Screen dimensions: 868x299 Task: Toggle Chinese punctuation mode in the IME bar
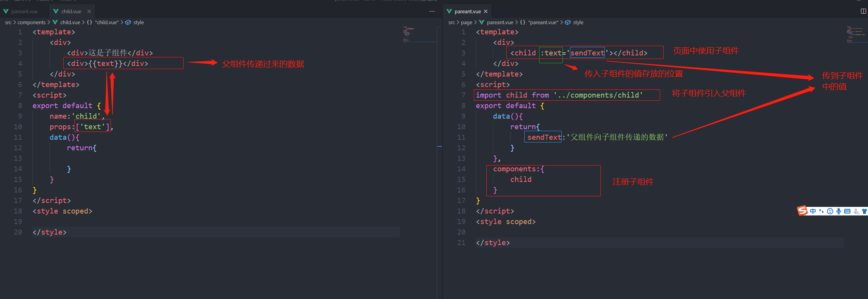822,211
